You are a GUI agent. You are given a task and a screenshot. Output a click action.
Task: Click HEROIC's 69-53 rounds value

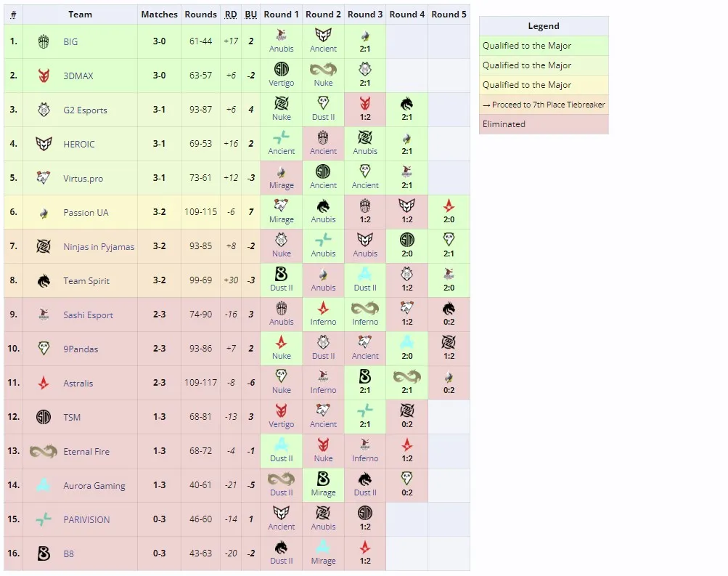tap(200, 144)
